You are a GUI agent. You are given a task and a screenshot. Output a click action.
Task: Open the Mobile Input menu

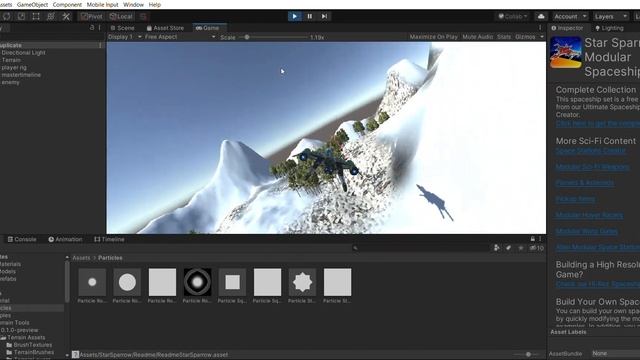(102, 4)
